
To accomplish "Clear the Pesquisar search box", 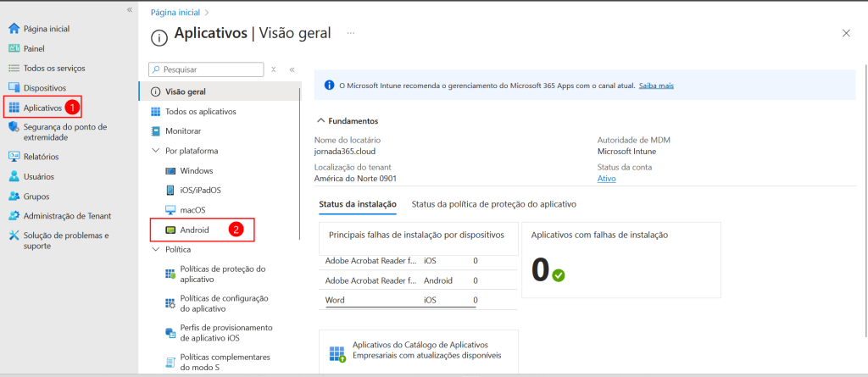I will pyautogui.click(x=274, y=69).
